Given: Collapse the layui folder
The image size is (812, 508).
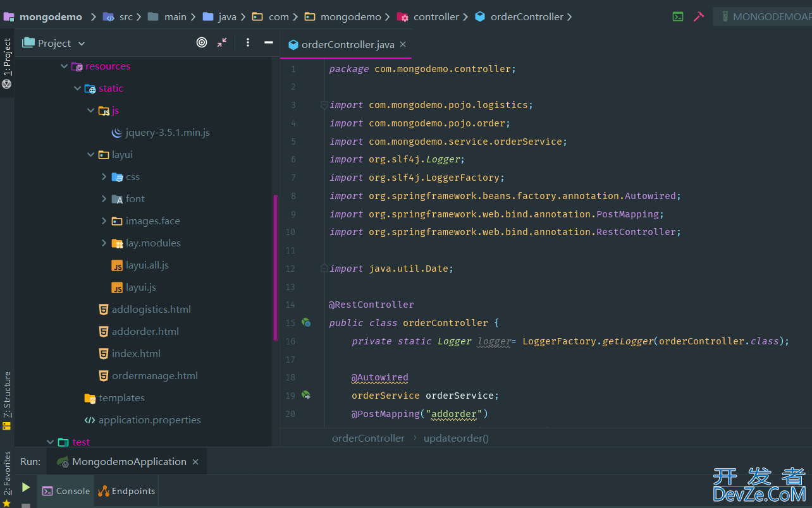Looking at the screenshot, I should (x=90, y=155).
